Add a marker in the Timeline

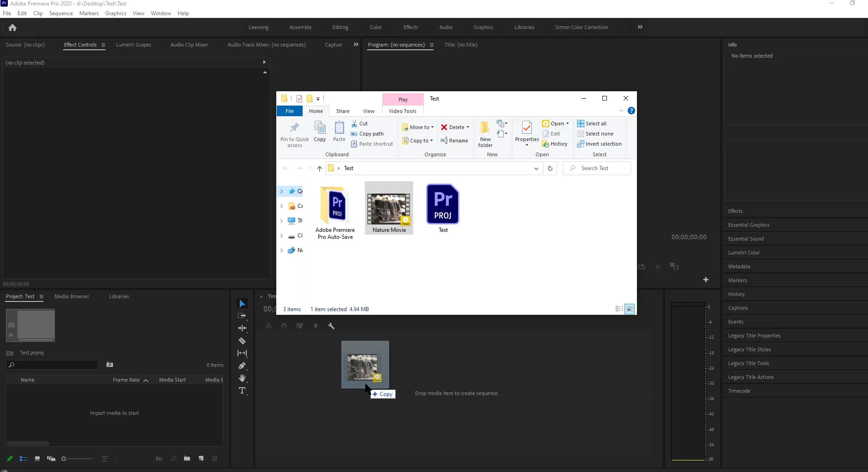coord(315,326)
